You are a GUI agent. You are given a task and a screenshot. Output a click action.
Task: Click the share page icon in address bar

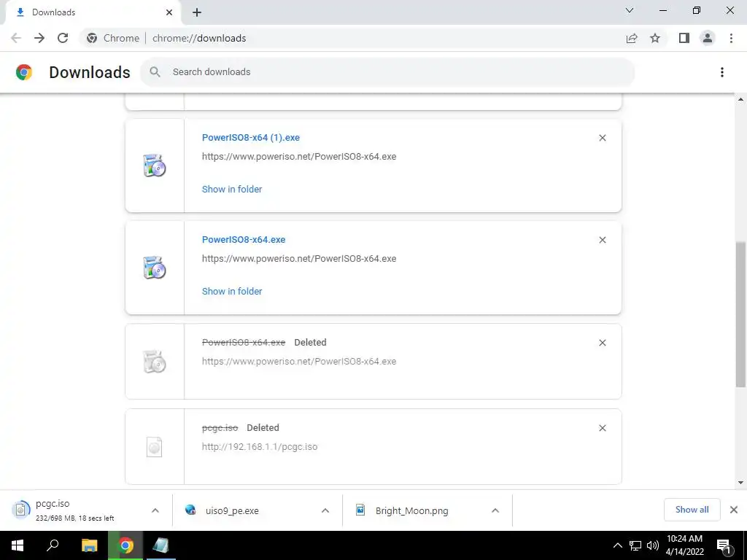(632, 38)
